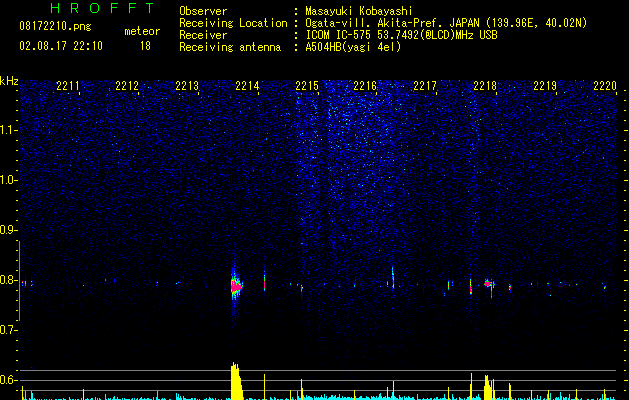This screenshot has width=629, height=400.
Task: Click the Receiving Location label
Action: click(x=233, y=23)
